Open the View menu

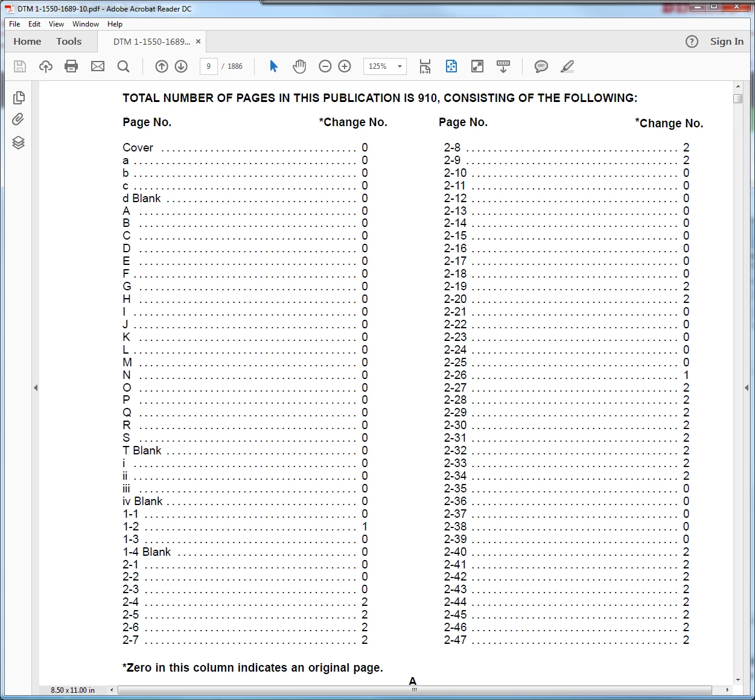tap(56, 24)
